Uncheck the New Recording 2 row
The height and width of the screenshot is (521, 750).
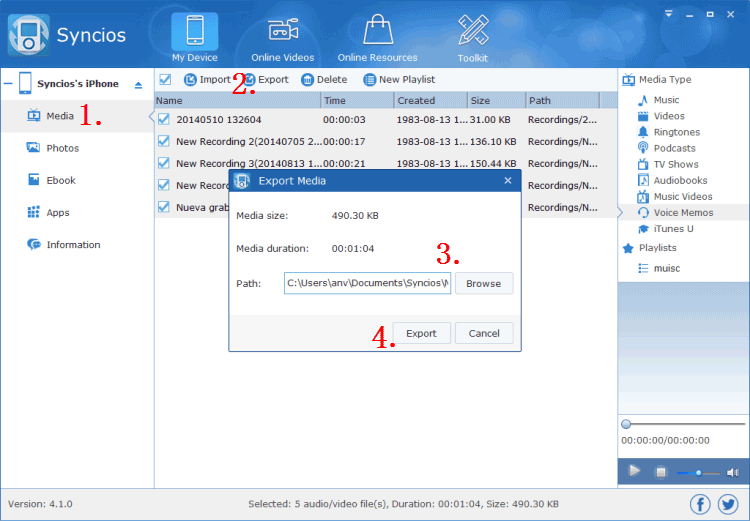point(165,141)
